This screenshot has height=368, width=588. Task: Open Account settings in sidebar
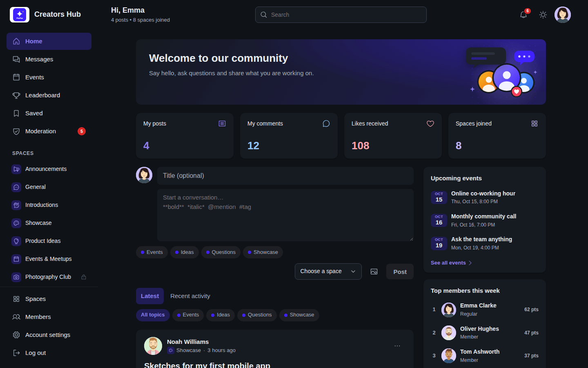[49, 335]
